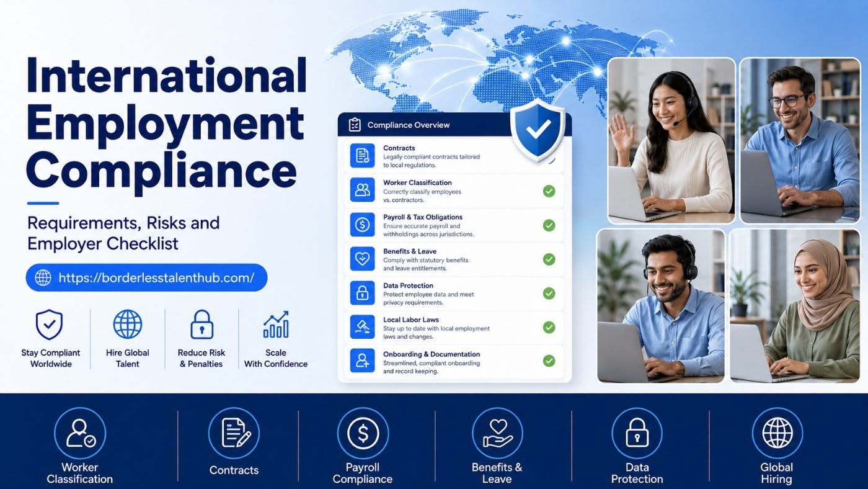Click the Benefits & Leave heart icon in the checklist
The height and width of the screenshot is (489, 868).
tap(362, 258)
